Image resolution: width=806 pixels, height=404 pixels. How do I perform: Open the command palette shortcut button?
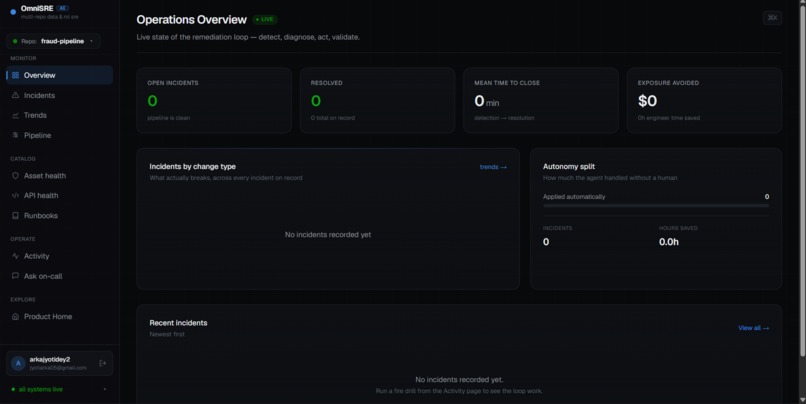[772, 17]
